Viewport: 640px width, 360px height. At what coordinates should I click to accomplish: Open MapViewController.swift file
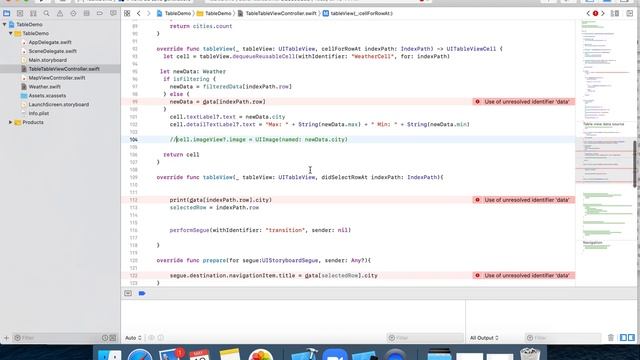[x=57, y=78]
